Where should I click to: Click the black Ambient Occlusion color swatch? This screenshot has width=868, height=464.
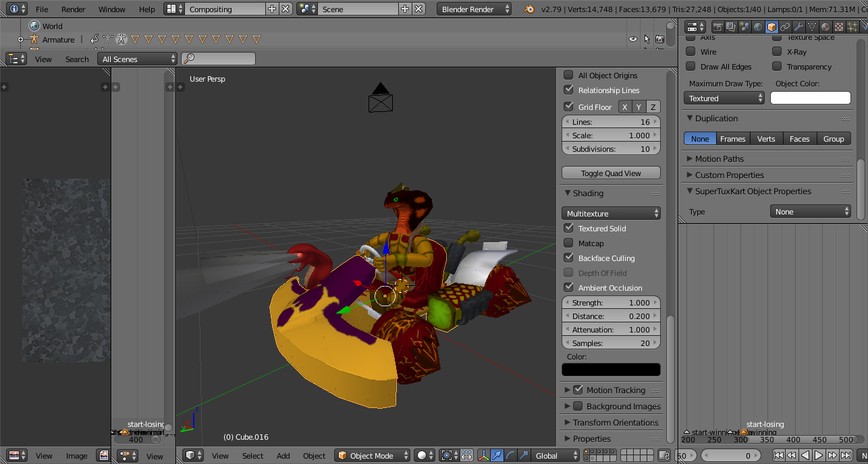pyautogui.click(x=611, y=370)
